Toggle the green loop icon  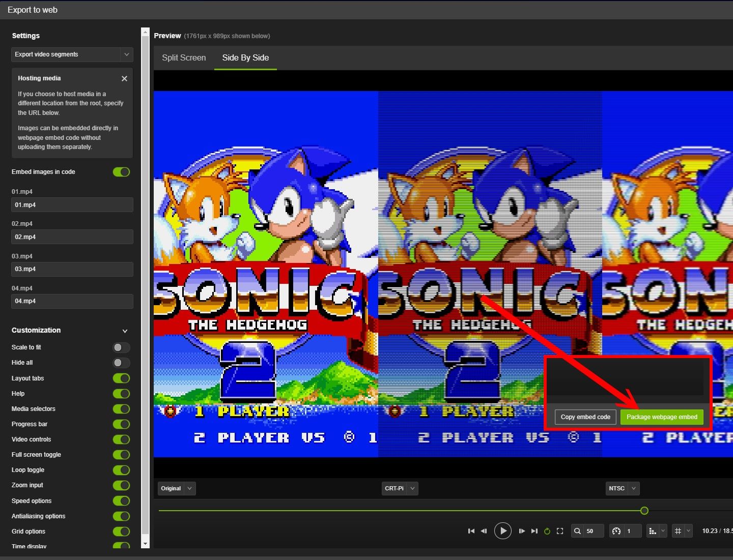pyautogui.click(x=547, y=531)
